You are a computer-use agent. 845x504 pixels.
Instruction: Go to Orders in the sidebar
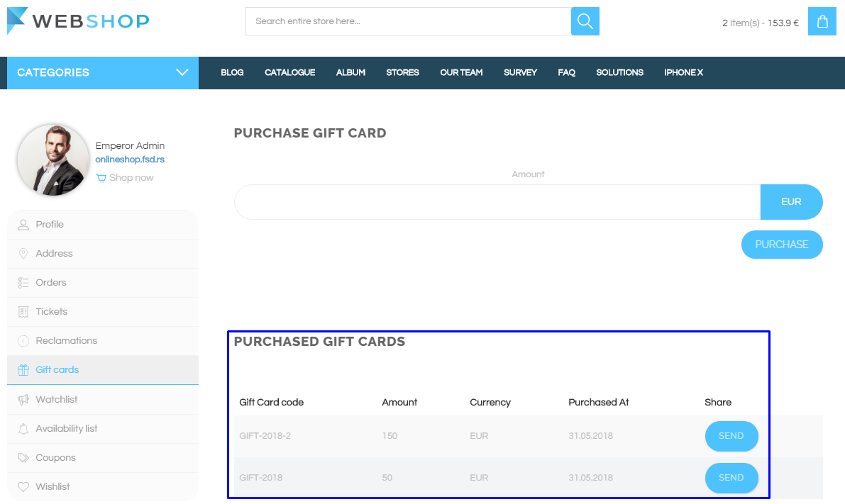tap(103, 283)
